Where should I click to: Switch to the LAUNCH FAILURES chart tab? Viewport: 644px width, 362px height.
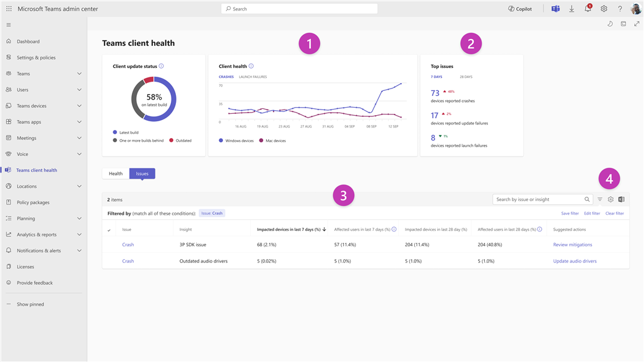(253, 77)
